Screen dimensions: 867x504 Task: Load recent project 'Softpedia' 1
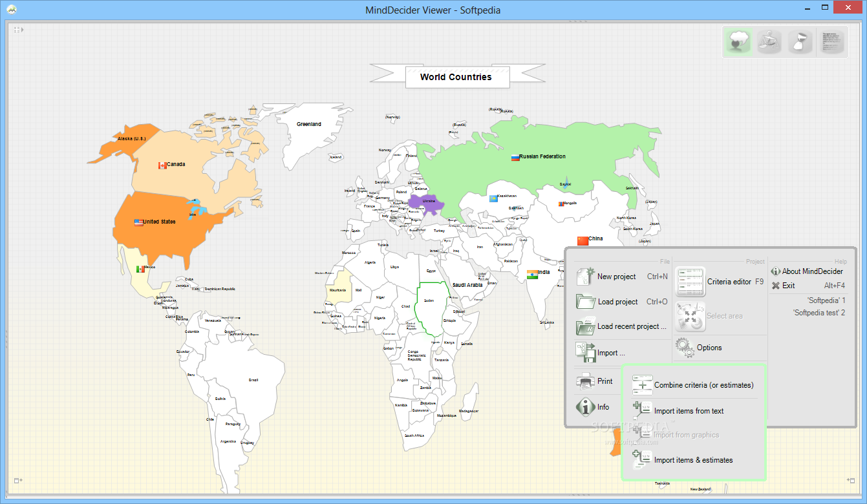coord(826,300)
